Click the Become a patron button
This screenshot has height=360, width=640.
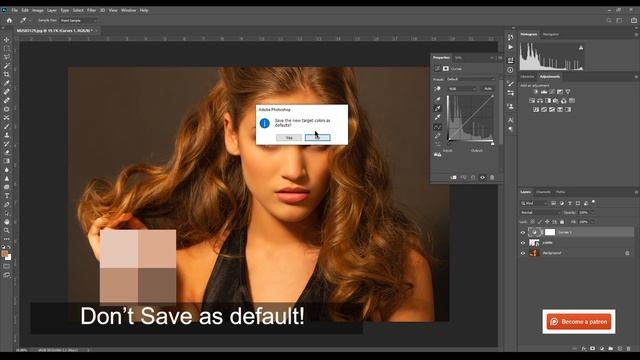click(579, 322)
